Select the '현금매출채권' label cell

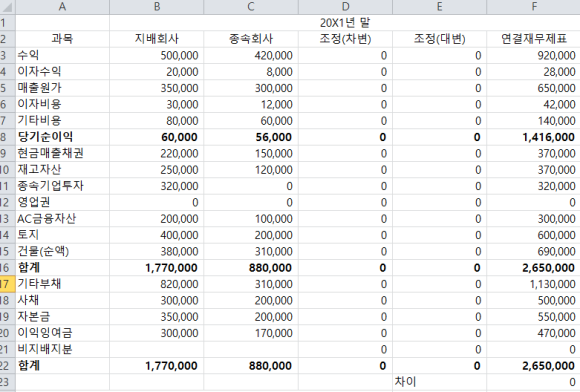pyautogui.click(x=62, y=153)
